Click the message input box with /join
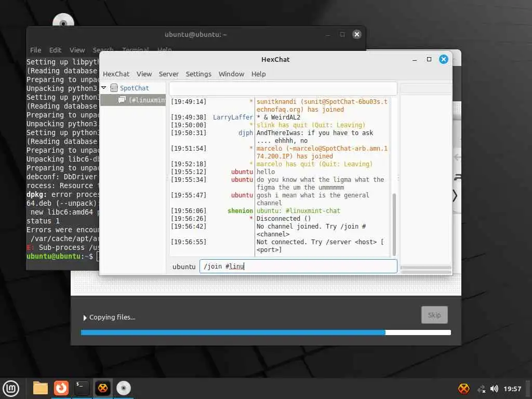 click(298, 267)
